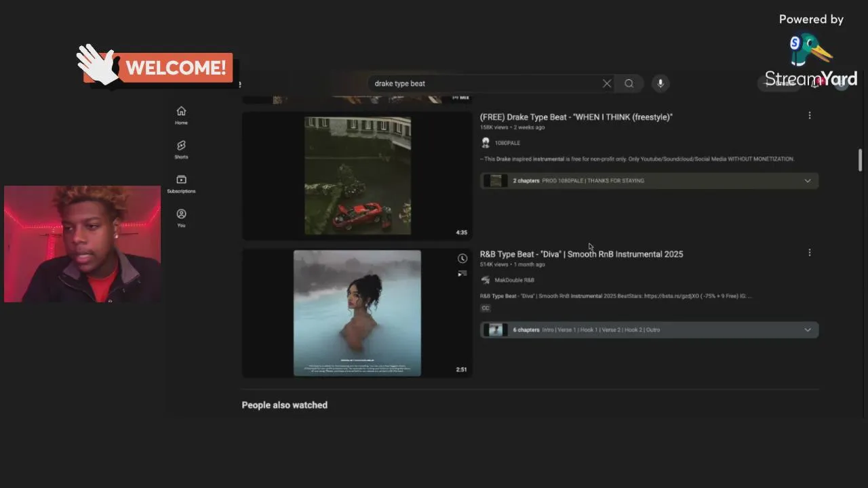Go to Subscriptions in the sidebar

[181, 184]
